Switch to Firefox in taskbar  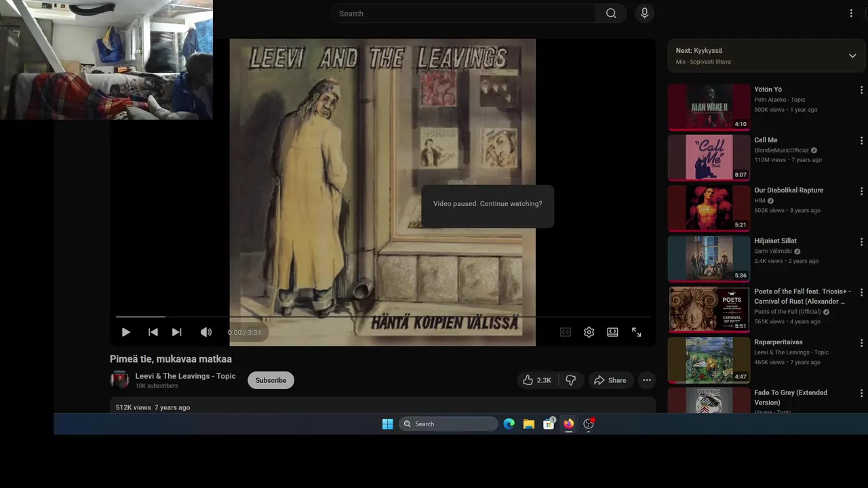coord(568,424)
